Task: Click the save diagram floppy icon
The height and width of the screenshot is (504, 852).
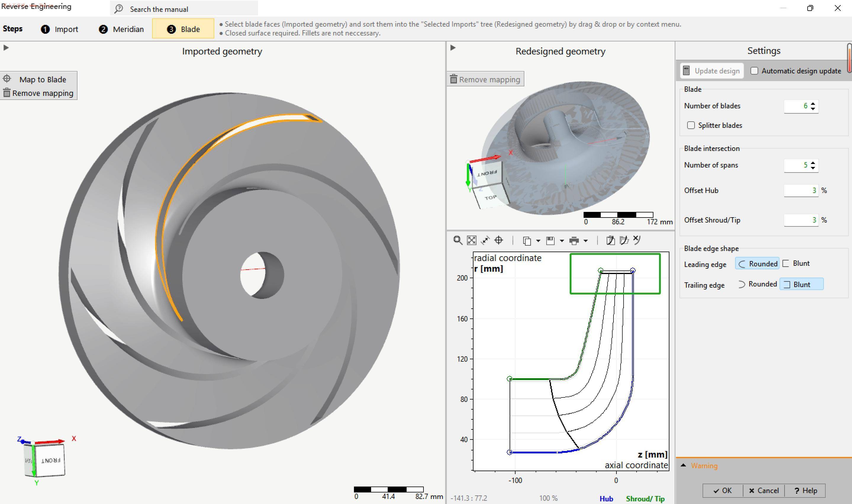Action: [x=550, y=241]
